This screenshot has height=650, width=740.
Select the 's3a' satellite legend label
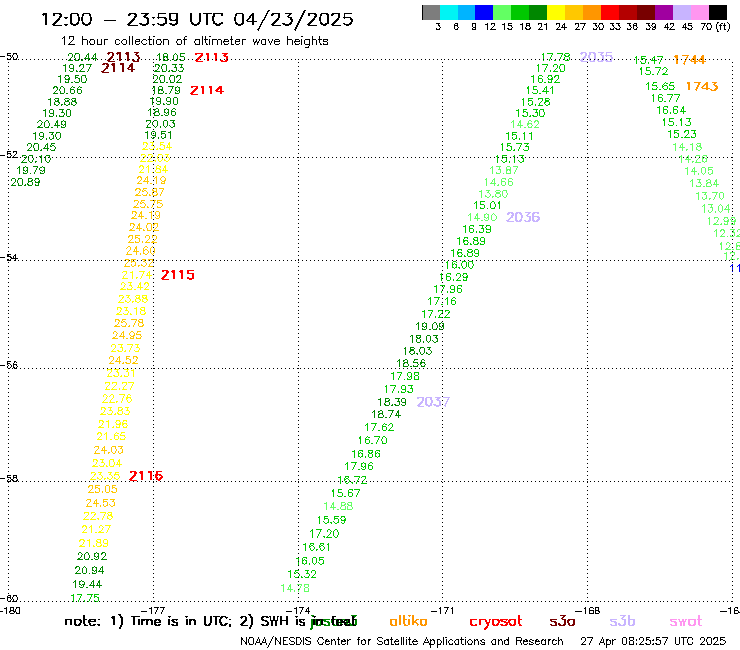(x=562, y=621)
